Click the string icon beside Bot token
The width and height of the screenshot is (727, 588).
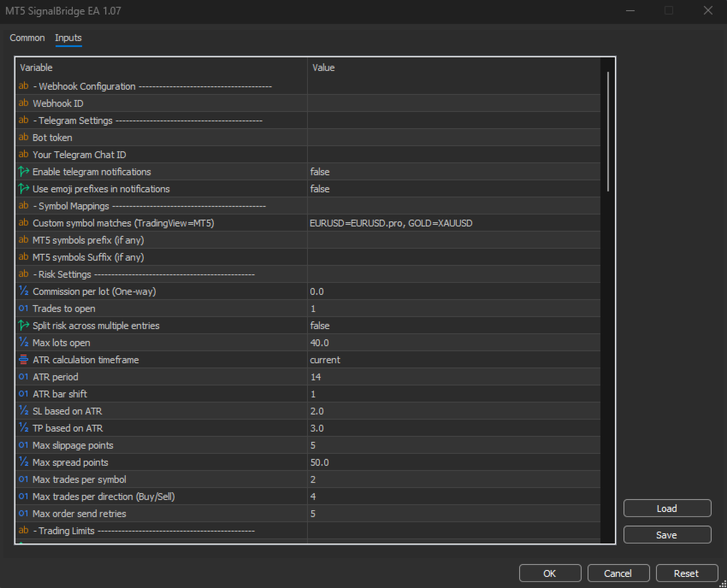pyautogui.click(x=24, y=137)
